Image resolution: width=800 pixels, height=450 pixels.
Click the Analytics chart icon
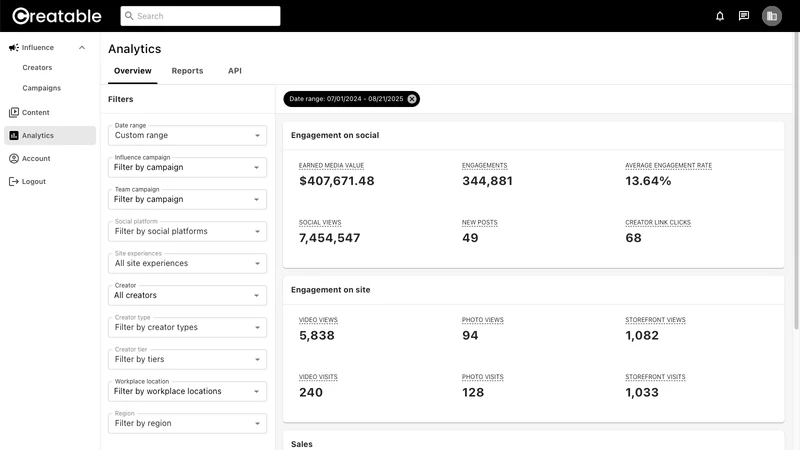(14, 135)
